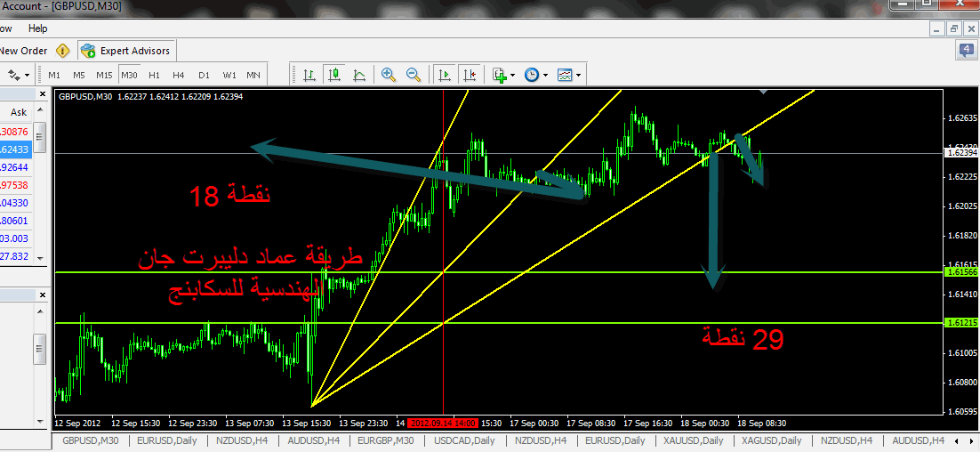Image resolution: width=980 pixels, height=452 pixels.
Task: Zoom in on the chart
Action: tap(389, 75)
